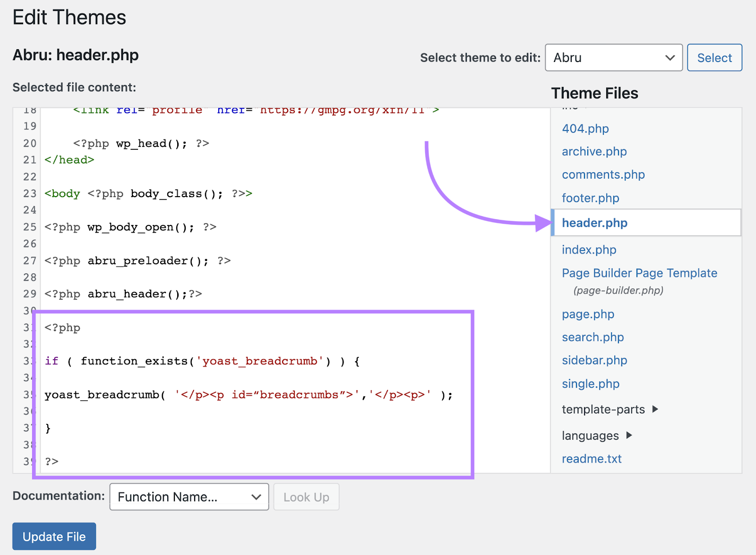Click the template-parts folder label
The image size is (756, 555).
point(603,409)
